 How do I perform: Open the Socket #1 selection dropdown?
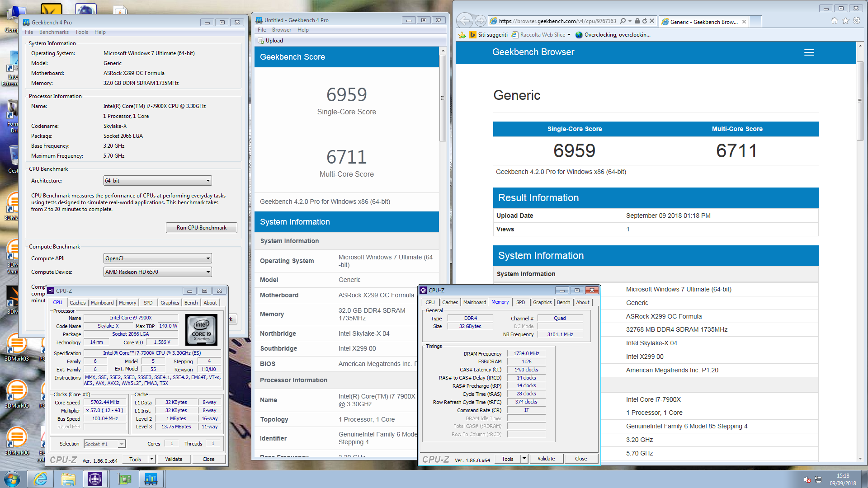tap(104, 444)
